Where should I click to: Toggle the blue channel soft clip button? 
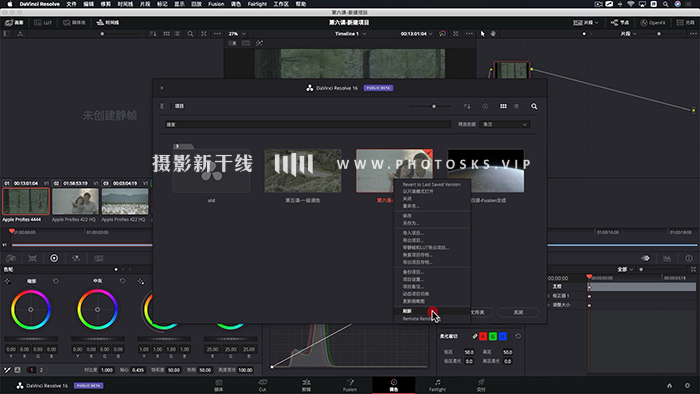tap(503, 336)
